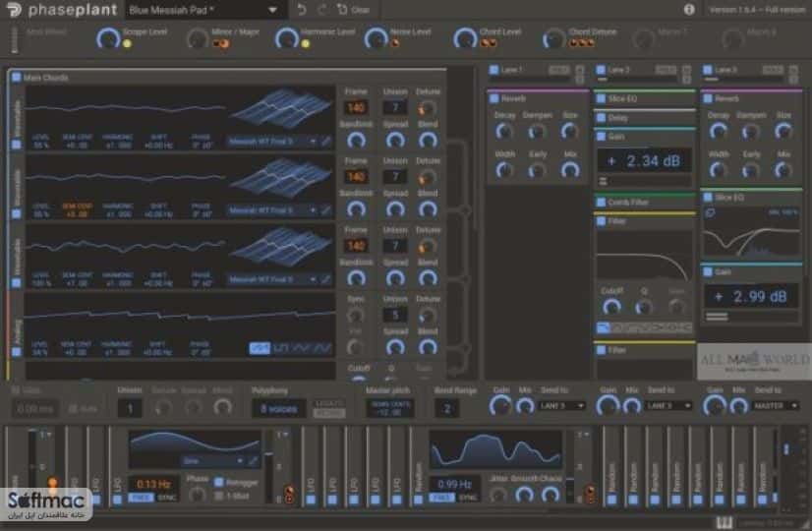Click the Legato button next to Polyphony

pyautogui.click(x=329, y=403)
